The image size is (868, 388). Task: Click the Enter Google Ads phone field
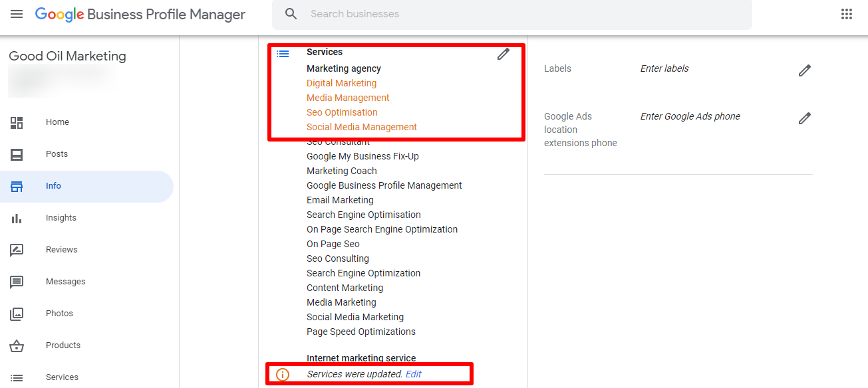[690, 116]
